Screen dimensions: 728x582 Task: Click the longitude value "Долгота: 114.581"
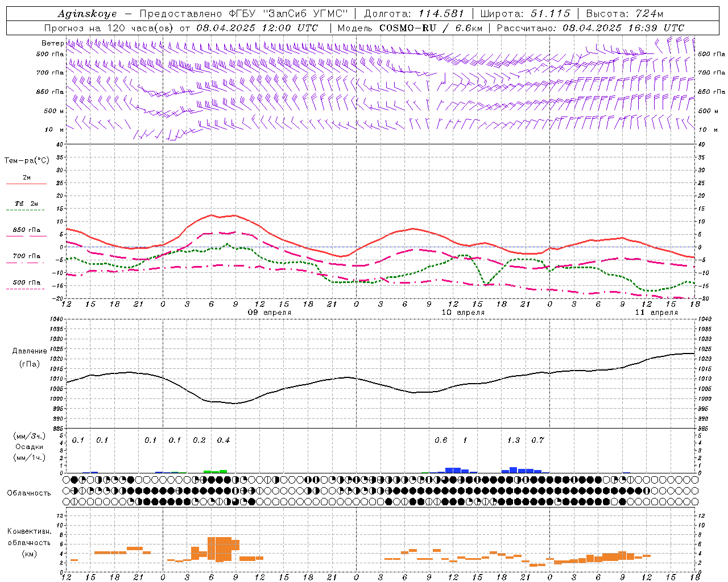click(x=414, y=14)
